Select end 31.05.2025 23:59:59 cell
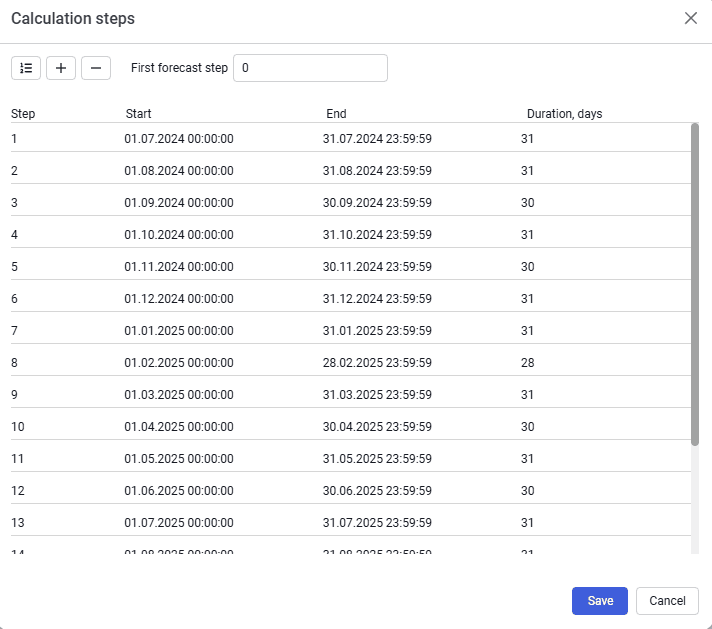The width and height of the screenshot is (712, 629). [377, 459]
